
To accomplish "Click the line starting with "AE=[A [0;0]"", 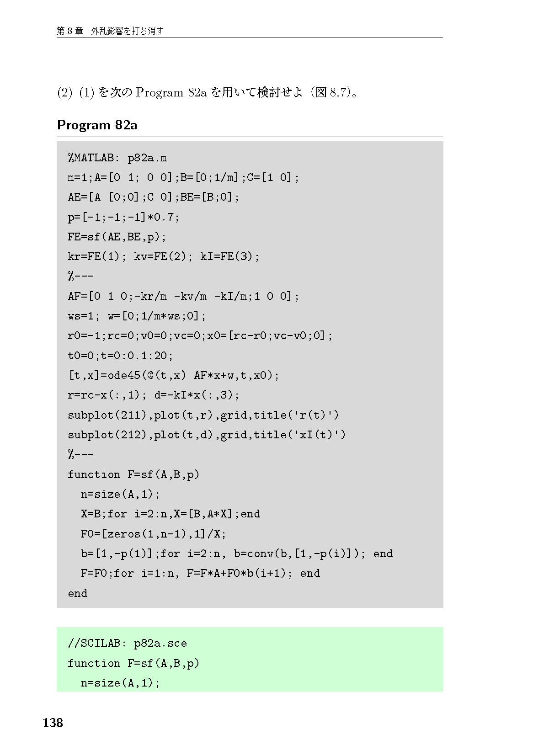I will [x=154, y=197].
